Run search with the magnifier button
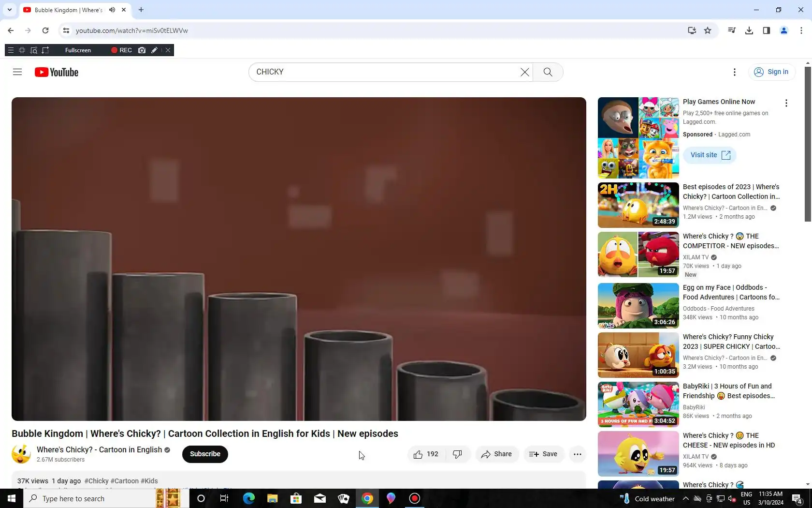Image resolution: width=812 pixels, height=508 pixels. click(548, 72)
